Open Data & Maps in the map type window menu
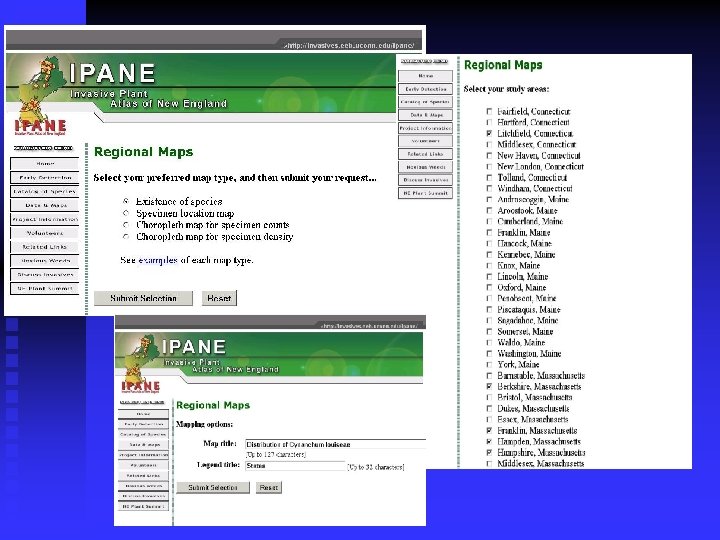 tap(45, 205)
